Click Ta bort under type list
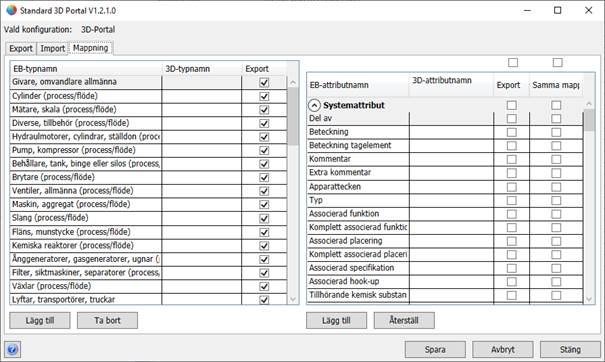The height and width of the screenshot is (362, 605). [107, 320]
